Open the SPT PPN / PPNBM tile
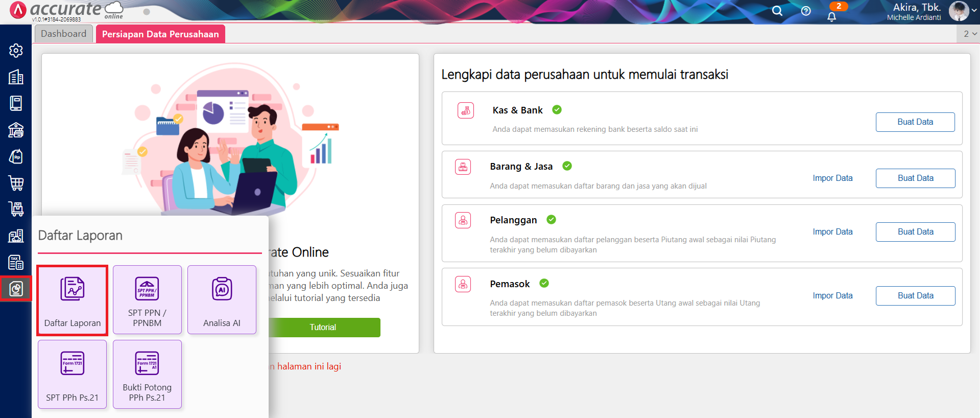This screenshot has width=980, height=418. click(147, 299)
